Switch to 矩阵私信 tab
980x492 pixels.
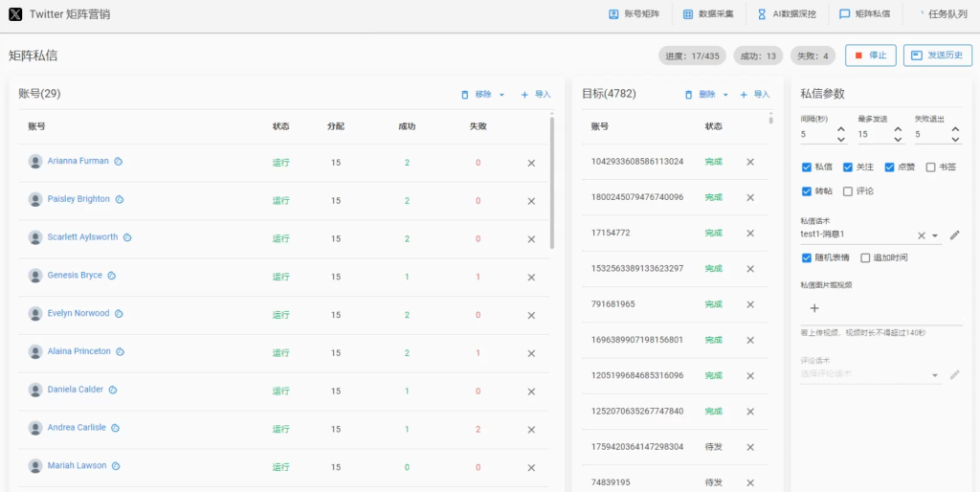click(x=864, y=13)
